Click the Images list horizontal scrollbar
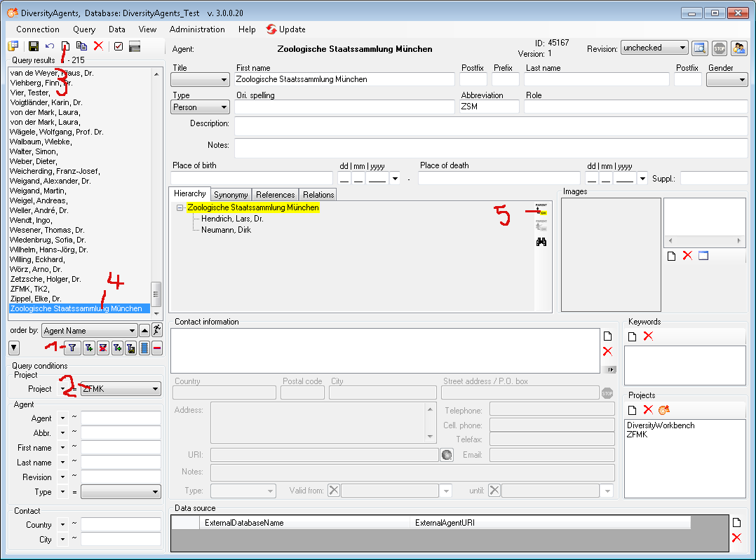The image size is (756, 560). click(x=703, y=240)
